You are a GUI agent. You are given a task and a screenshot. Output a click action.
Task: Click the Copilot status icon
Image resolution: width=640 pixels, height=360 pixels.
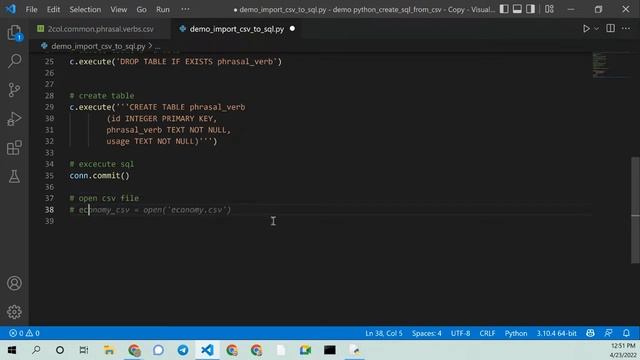(590, 333)
